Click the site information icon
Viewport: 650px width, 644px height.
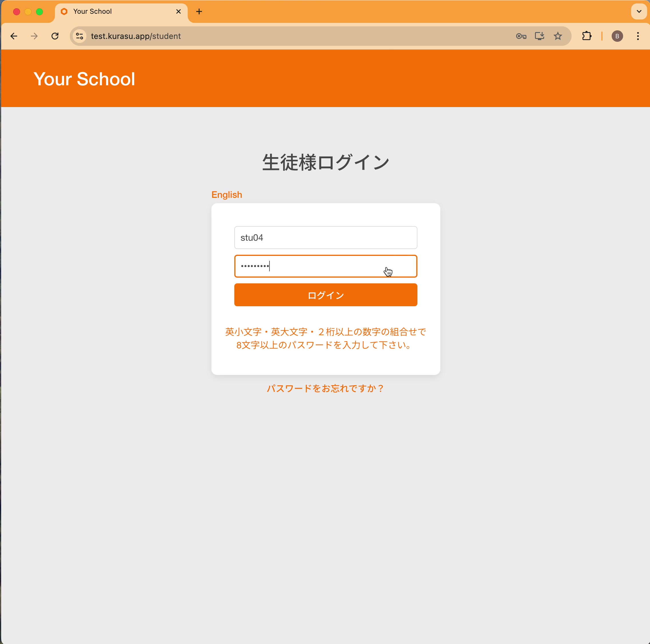tap(80, 36)
